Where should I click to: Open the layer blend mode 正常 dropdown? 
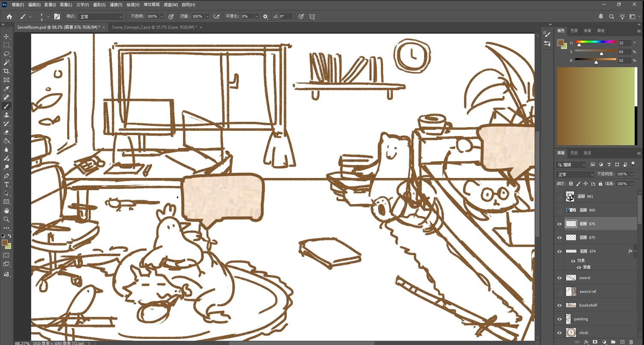575,174
